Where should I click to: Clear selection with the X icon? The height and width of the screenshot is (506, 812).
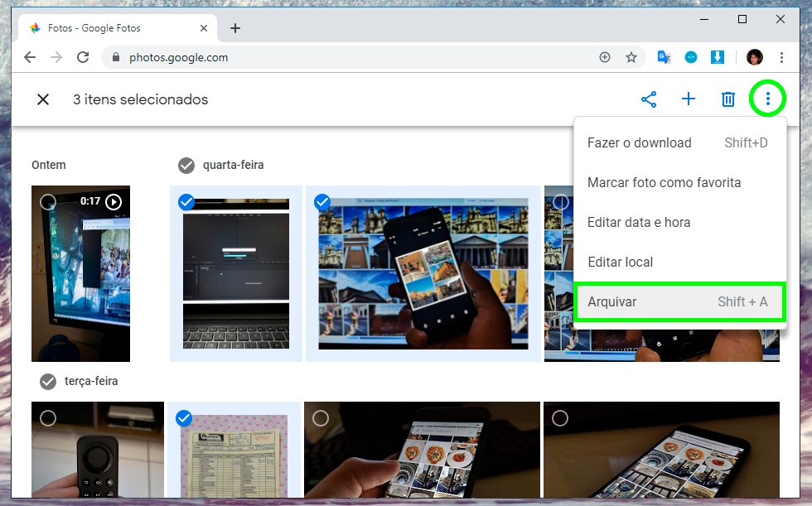(x=43, y=99)
